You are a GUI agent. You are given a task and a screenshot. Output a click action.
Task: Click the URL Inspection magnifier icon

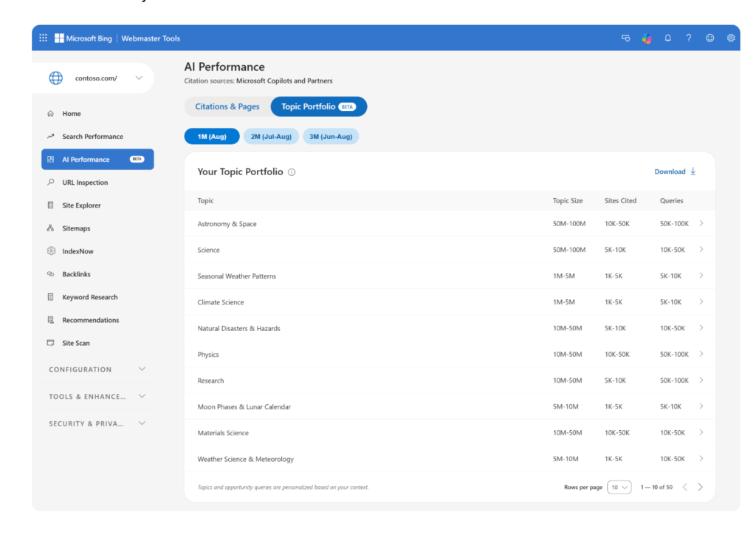pos(51,182)
